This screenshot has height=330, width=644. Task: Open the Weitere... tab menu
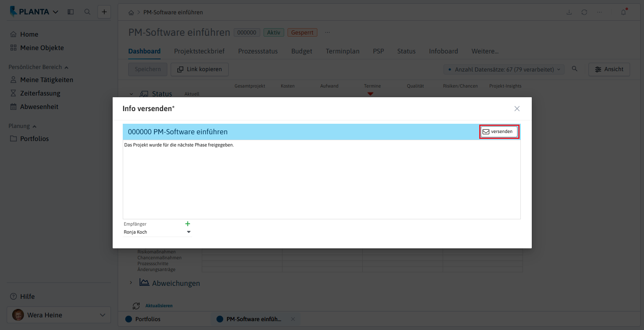click(x=485, y=51)
